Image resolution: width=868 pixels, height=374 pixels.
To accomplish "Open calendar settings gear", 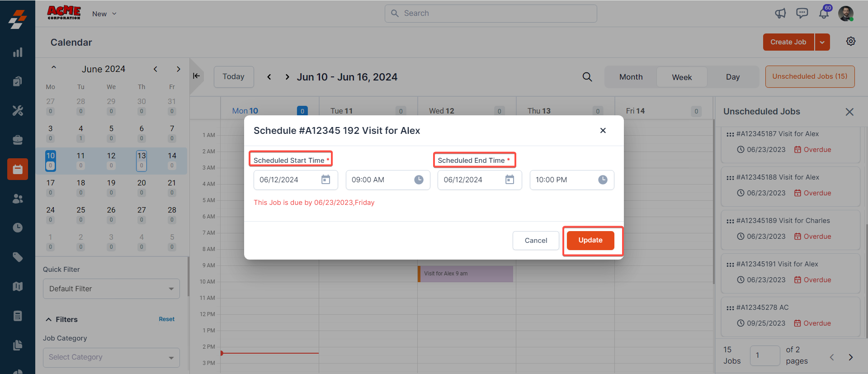I will (850, 42).
